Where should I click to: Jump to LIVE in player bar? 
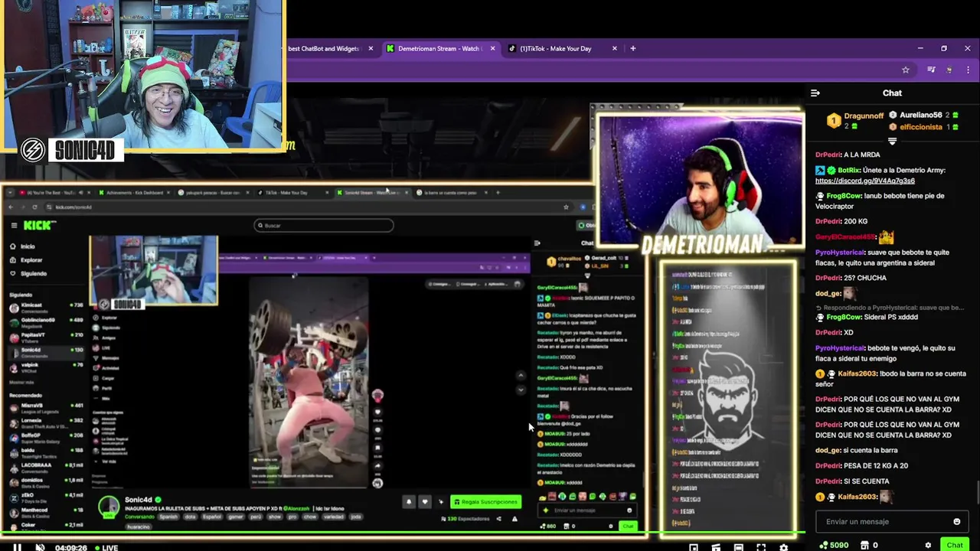click(x=106, y=548)
